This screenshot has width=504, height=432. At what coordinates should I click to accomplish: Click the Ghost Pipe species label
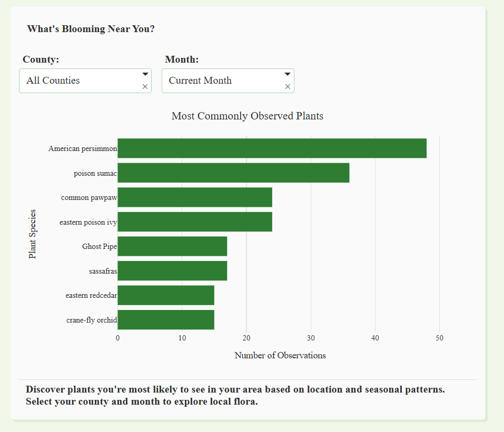(100, 246)
